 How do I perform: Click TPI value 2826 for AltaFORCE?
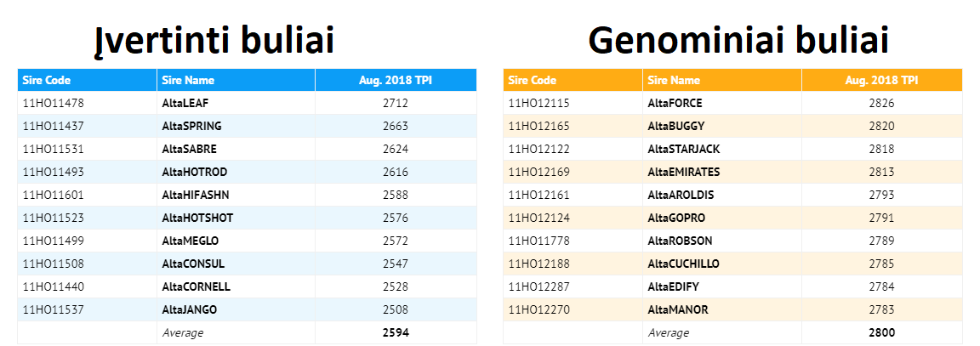click(881, 104)
